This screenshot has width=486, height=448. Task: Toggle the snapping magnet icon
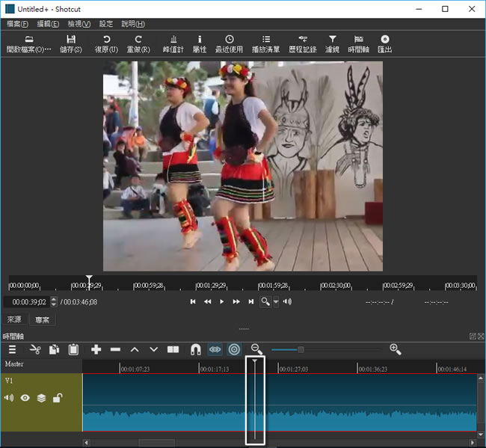196,349
